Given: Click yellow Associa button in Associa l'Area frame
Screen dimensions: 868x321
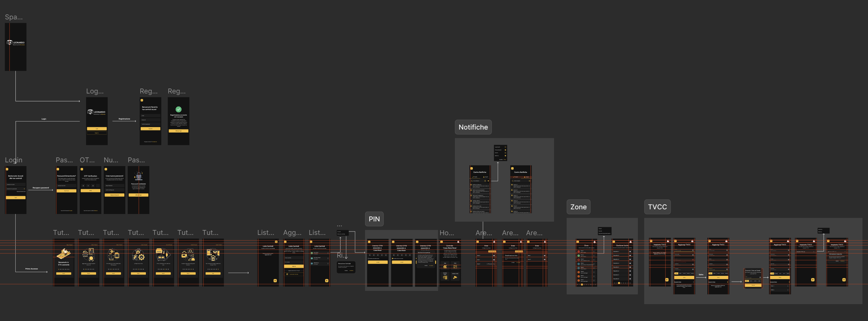Looking at the screenshot, I should coord(753,285).
